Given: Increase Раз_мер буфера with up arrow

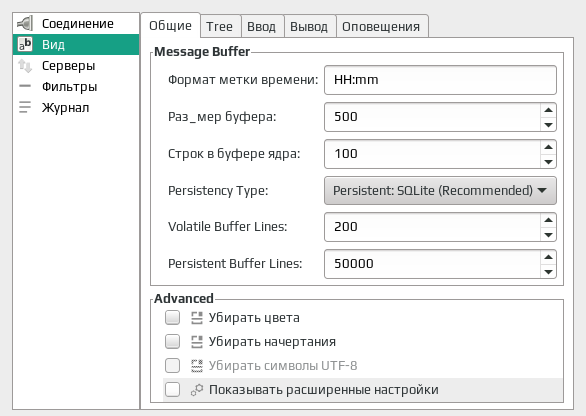Looking at the screenshot, I should tap(548, 110).
